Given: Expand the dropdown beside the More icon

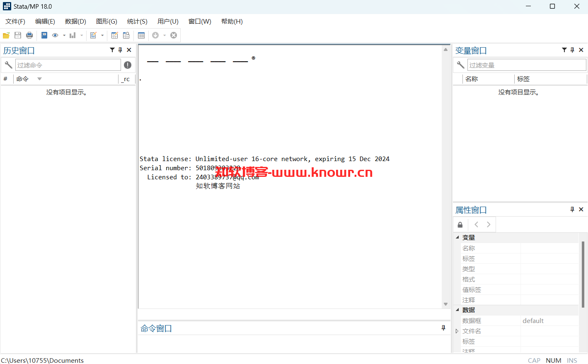Looking at the screenshot, I should 165,35.
